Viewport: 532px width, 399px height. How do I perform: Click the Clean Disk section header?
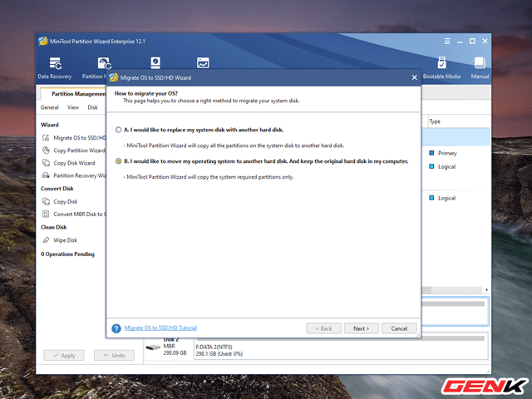tap(53, 227)
